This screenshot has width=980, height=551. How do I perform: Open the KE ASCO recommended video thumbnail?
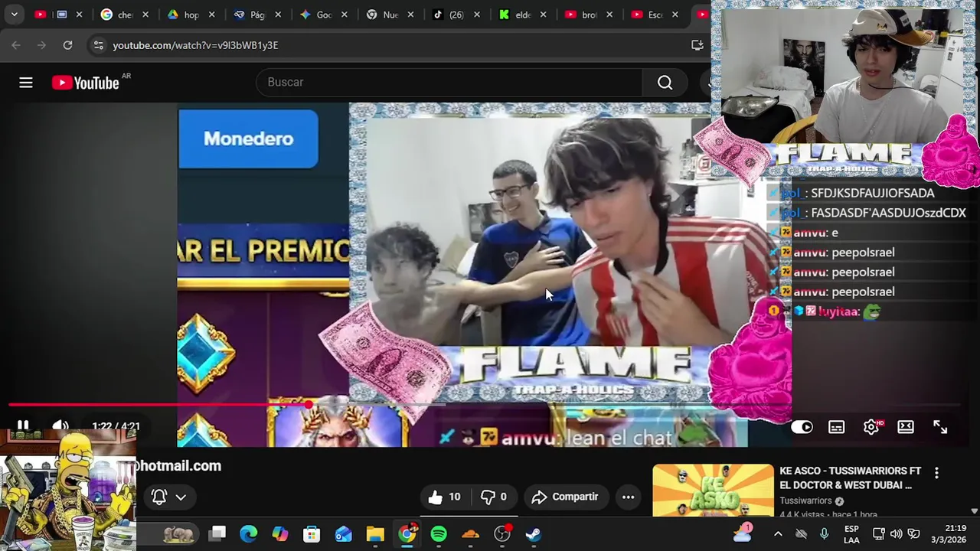(x=713, y=491)
